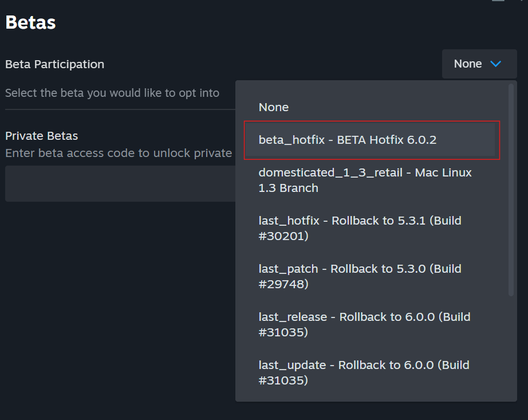
Task: Click the Betas page heading
Action: click(x=31, y=22)
